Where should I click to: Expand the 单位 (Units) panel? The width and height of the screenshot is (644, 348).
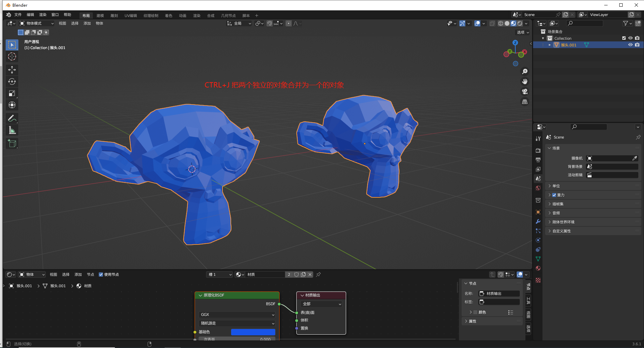click(x=556, y=186)
